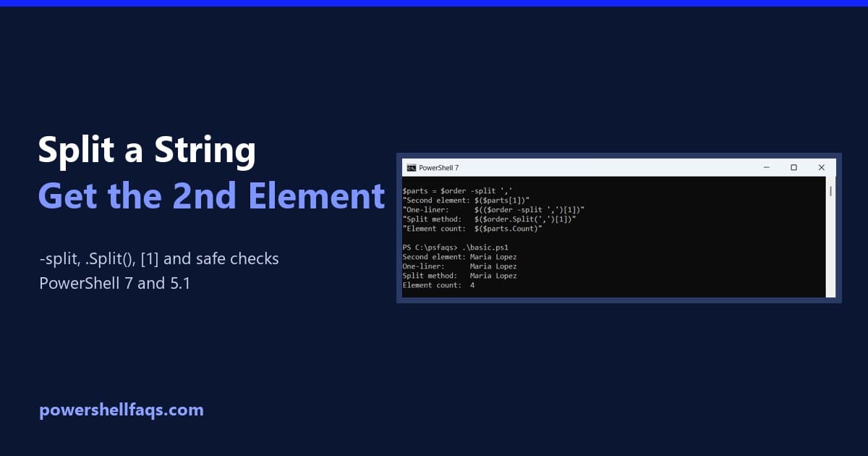
Task: Click the powershellfaqs.com site text
Action: click(122, 410)
